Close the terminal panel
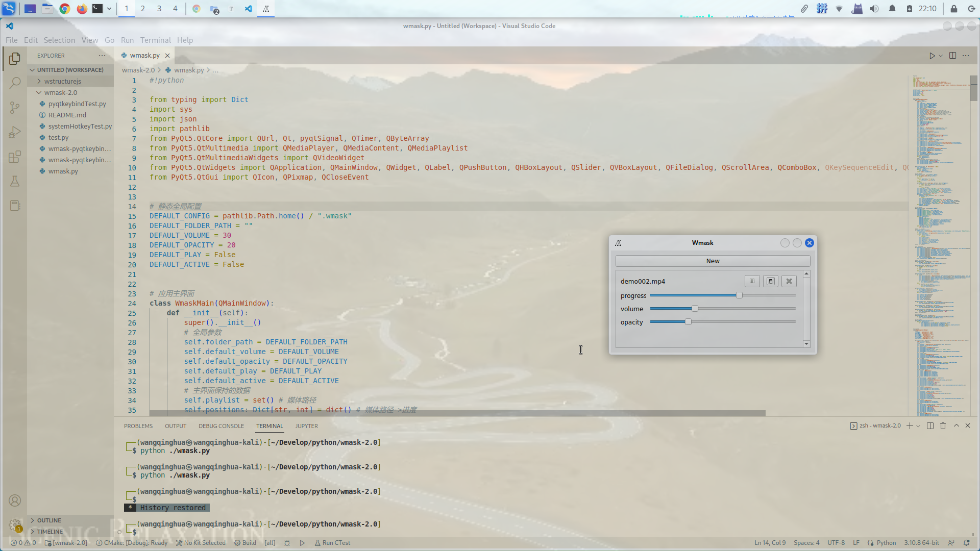The image size is (980, 551). 968,426
